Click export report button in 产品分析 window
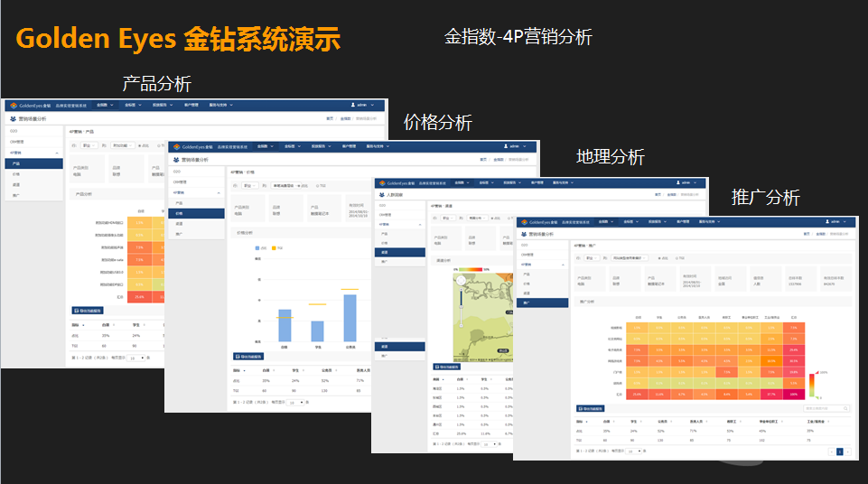 pos(88,311)
